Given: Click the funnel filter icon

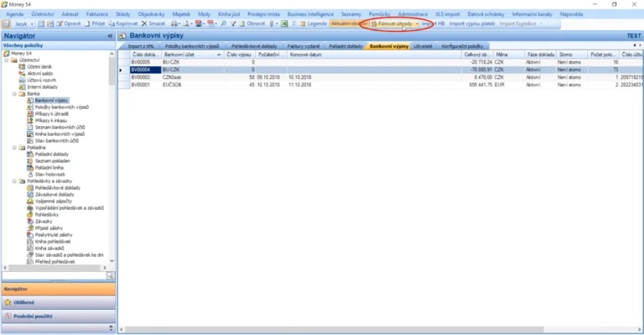Looking at the screenshot, I should tap(233, 24).
